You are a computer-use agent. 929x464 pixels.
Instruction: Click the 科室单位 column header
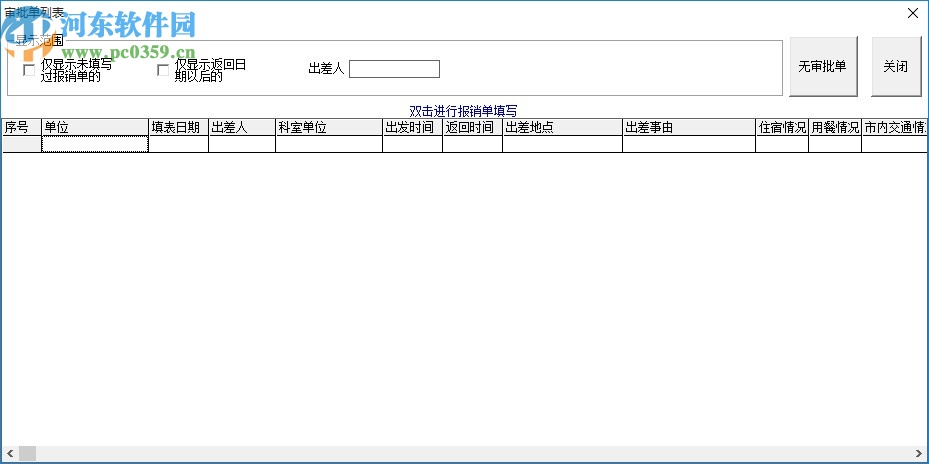329,127
